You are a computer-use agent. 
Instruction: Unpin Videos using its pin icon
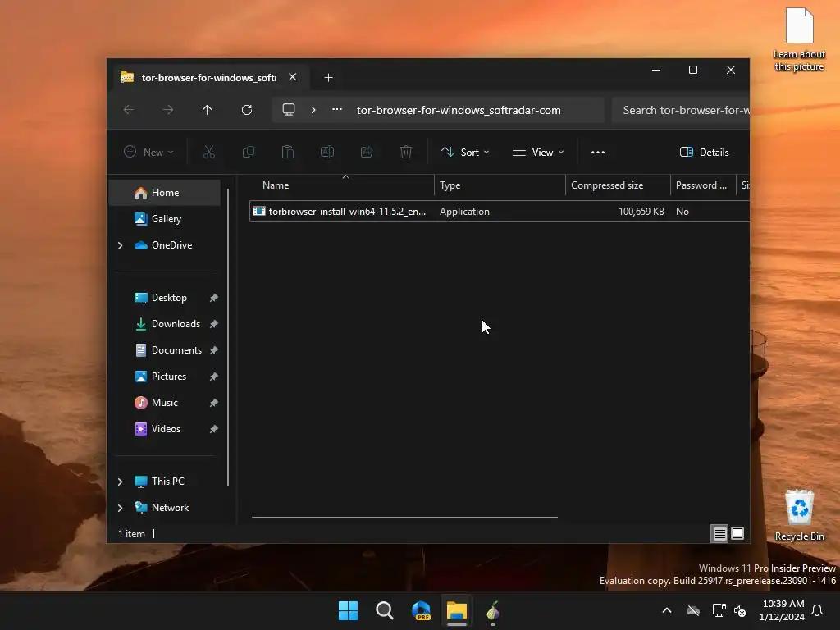(x=214, y=429)
